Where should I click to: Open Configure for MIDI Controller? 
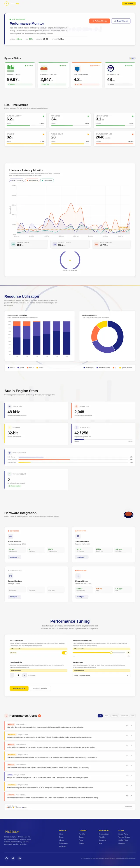14,557
